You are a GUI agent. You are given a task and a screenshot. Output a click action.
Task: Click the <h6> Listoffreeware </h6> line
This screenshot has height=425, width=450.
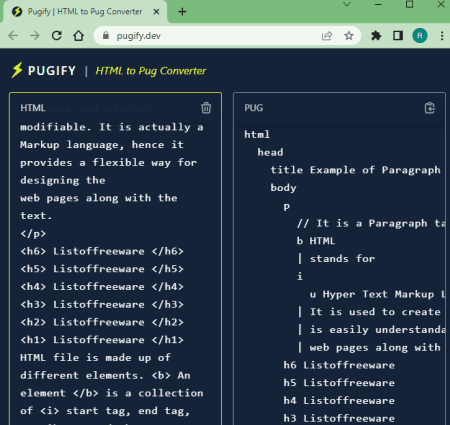[x=102, y=251]
